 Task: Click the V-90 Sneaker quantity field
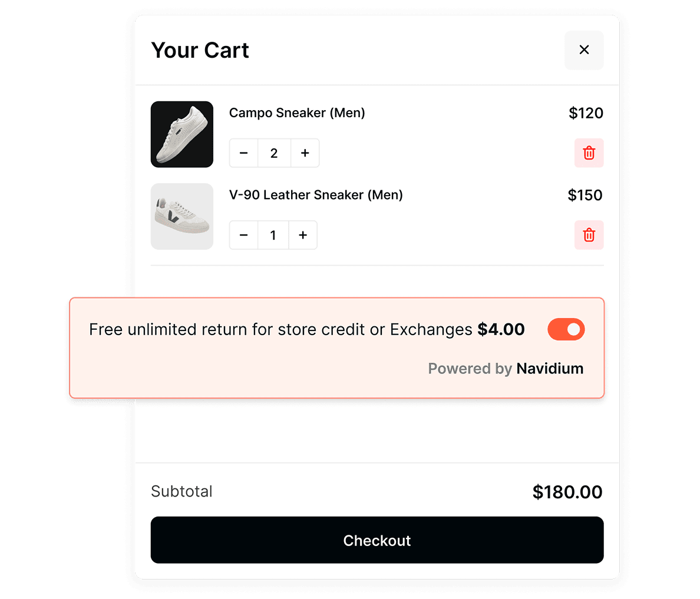point(273,235)
